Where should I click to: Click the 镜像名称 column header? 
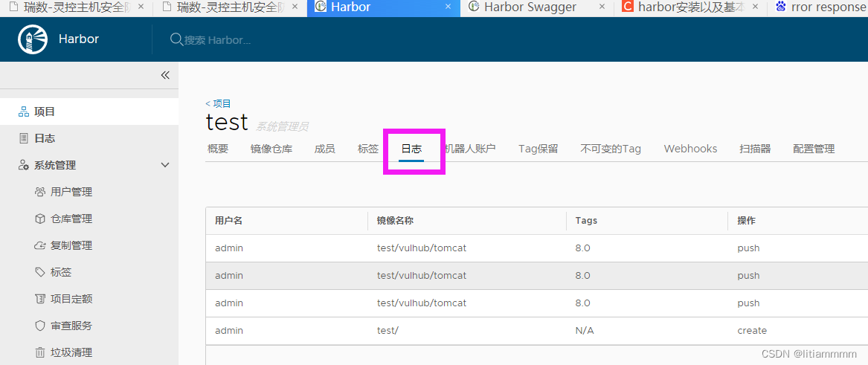click(x=395, y=220)
